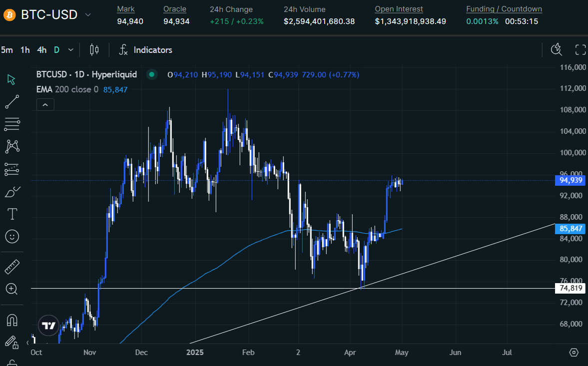588x366 pixels.
Task: Choose the XABCD pattern tool
Action: [11, 146]
